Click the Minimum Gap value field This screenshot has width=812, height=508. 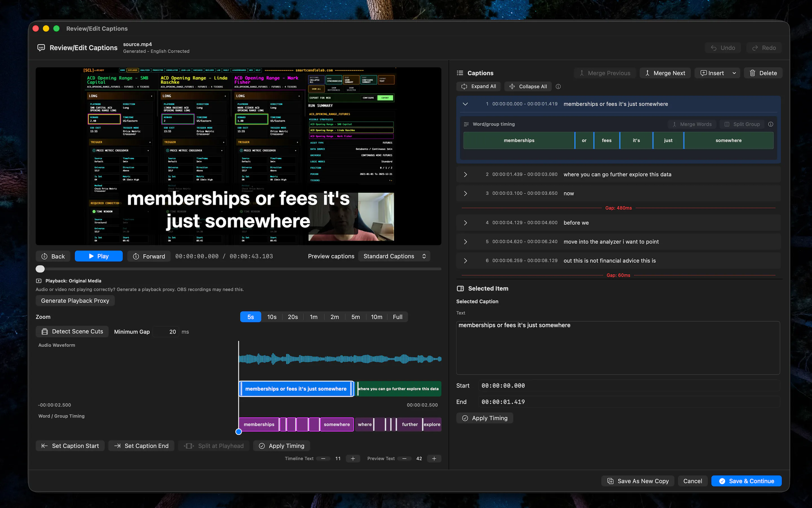coord(166,332)
